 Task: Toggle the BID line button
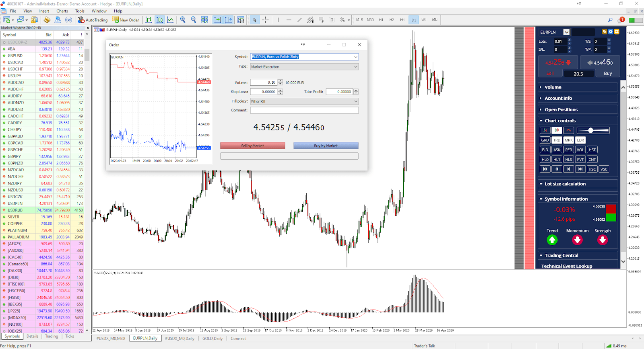545,150
